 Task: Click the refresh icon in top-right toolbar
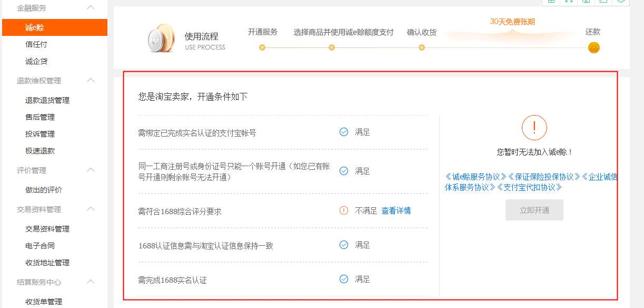[569, 3]
